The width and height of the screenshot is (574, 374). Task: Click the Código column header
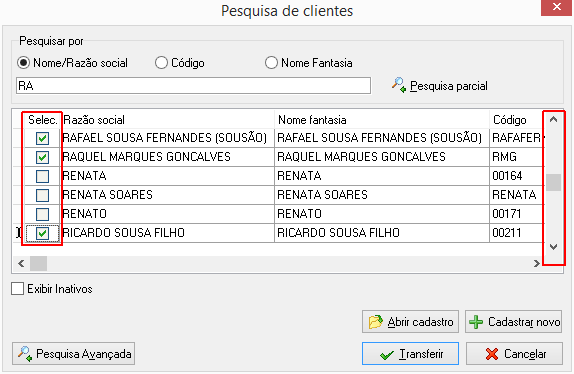[517, 120]
